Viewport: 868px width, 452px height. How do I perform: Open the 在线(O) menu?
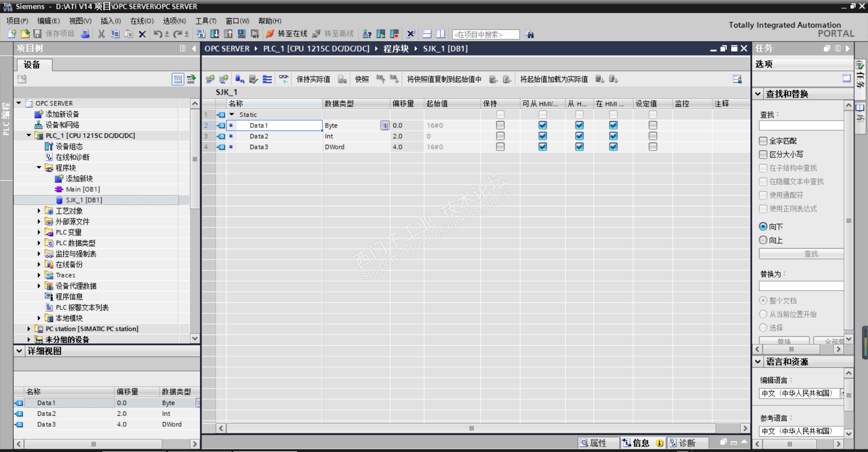(142, 21)
